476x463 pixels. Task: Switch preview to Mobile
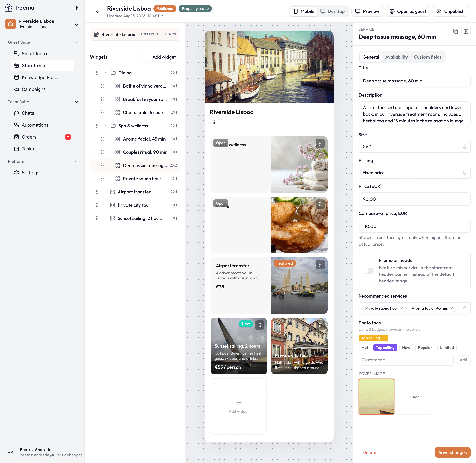pos(304,11)
